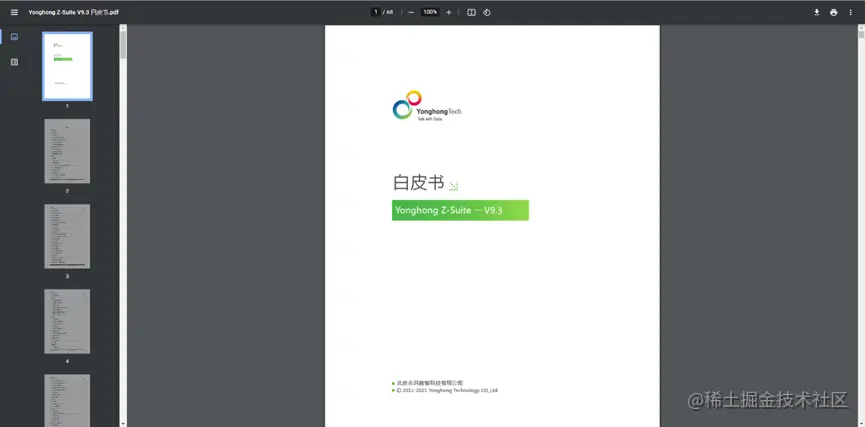This screenshot has width=865, height=427.
Task: Click the copyright '2011-2021 Yonghong Technology' line
Action: click(x=447, y=390)
